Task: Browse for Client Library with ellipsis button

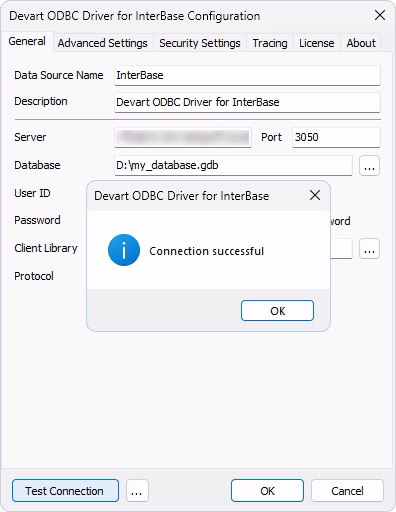Action: coord(369,248)
